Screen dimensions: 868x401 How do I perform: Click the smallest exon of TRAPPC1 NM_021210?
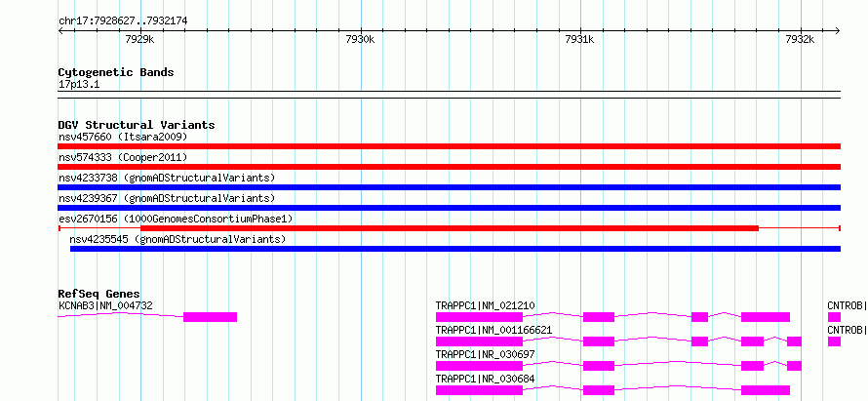tap(699, 317)
